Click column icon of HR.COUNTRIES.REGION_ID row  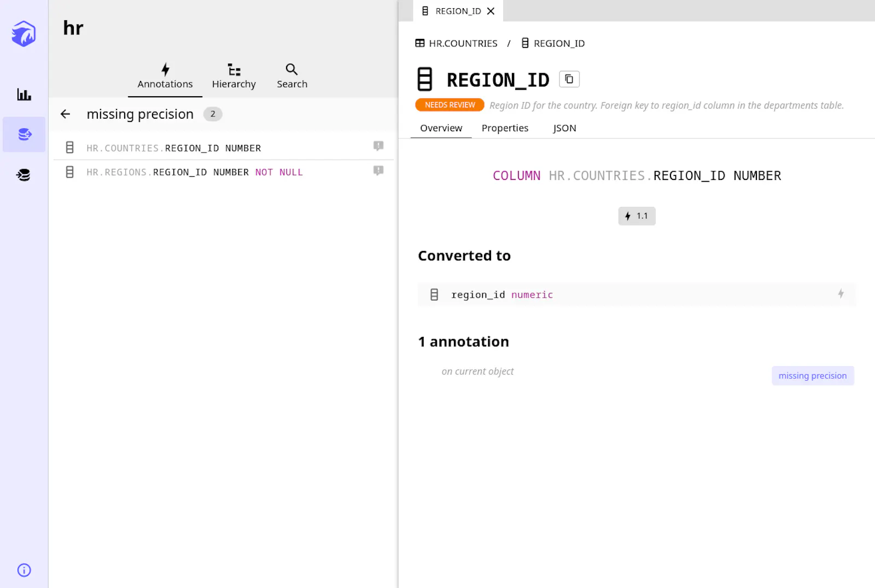(x=69, y=148)
